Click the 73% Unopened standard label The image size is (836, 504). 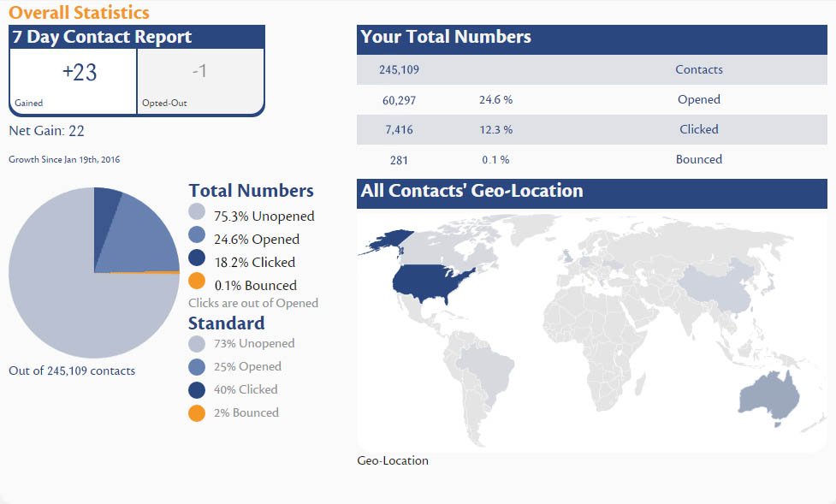click(x=254, y=343)
